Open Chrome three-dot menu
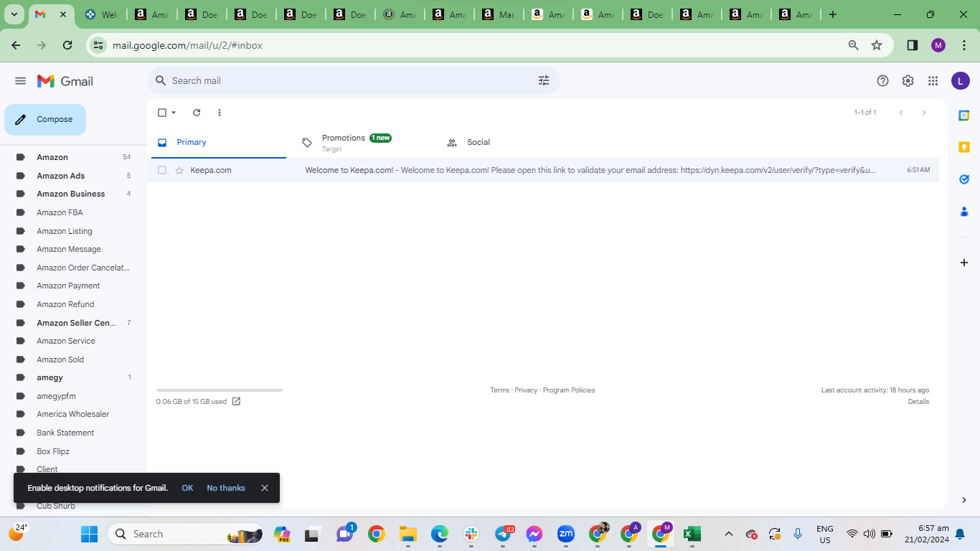This screenshot has height=551, width=980. point(964,45)
